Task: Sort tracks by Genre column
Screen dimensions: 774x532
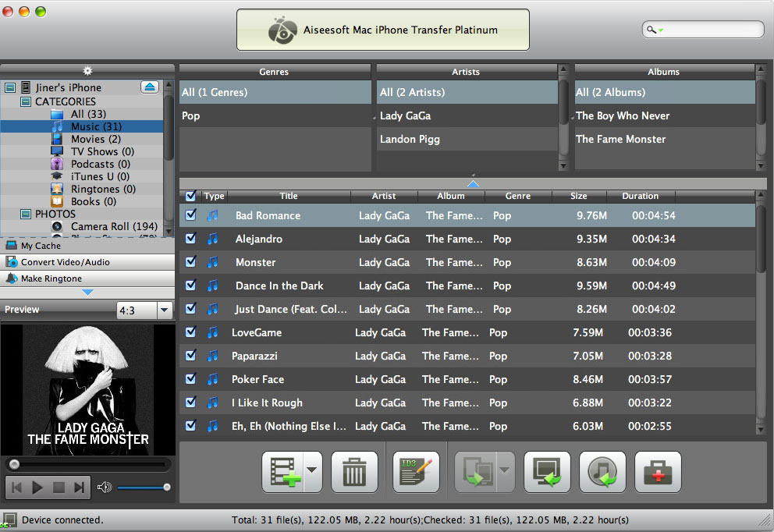Action: [518, 196]
